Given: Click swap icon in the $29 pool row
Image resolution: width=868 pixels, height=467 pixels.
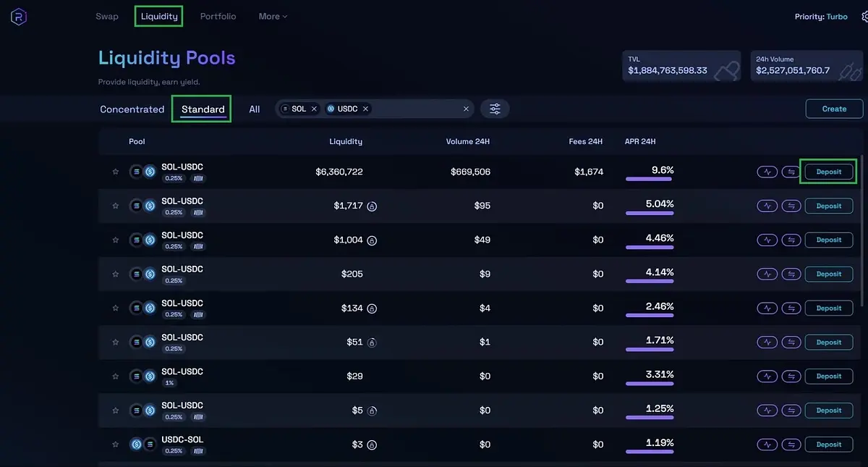Looking at the screenshot, I should click(791, 376).
